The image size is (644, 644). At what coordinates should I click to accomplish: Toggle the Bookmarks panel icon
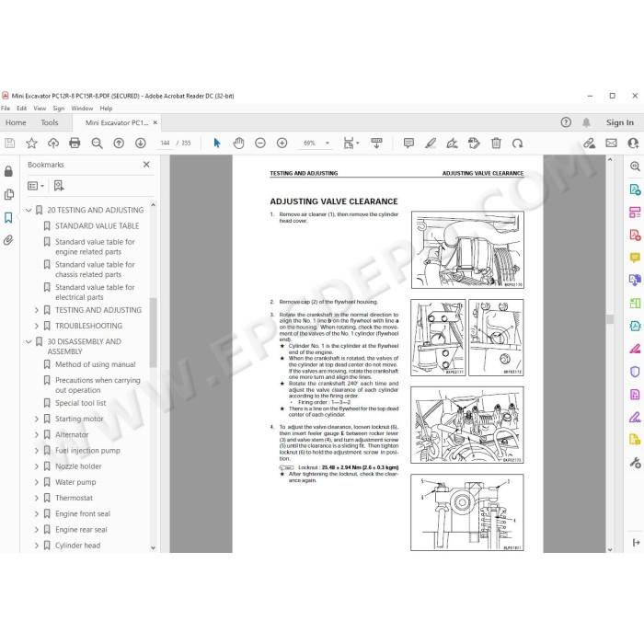pyautogui.click(x=8, y=217)
